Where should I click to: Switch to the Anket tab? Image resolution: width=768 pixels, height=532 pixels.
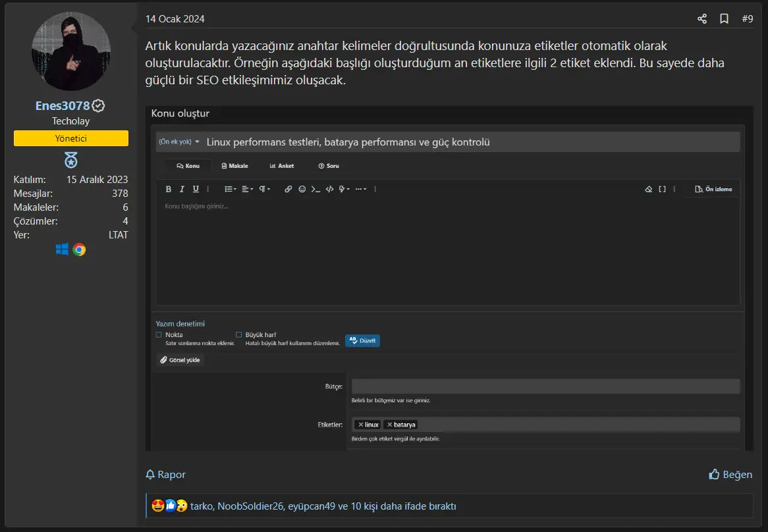coord(282,166)
